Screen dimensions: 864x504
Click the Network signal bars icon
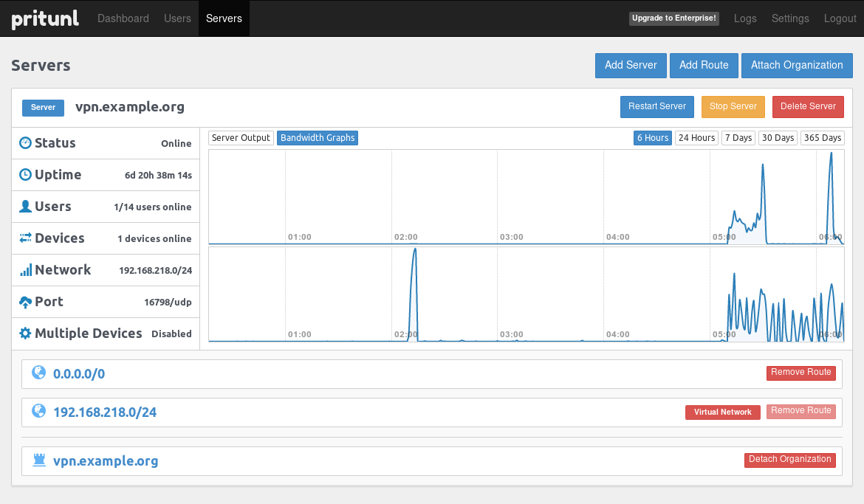tap(25, 270)
